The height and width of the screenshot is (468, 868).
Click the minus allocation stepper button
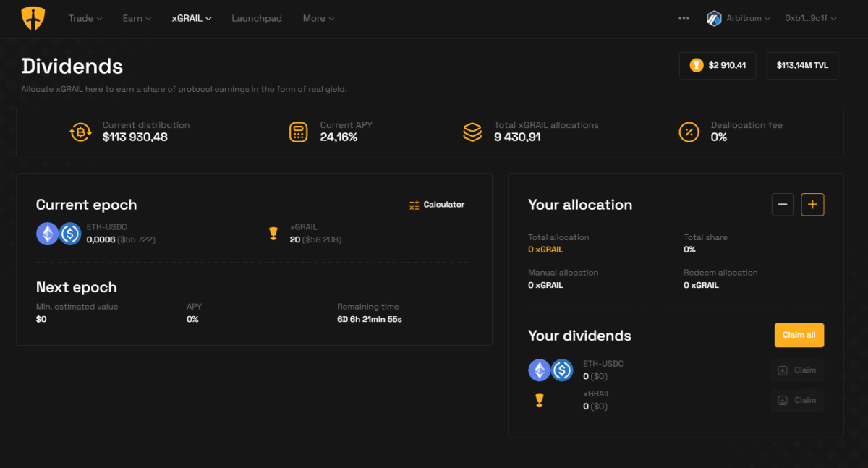click(783, 205)
